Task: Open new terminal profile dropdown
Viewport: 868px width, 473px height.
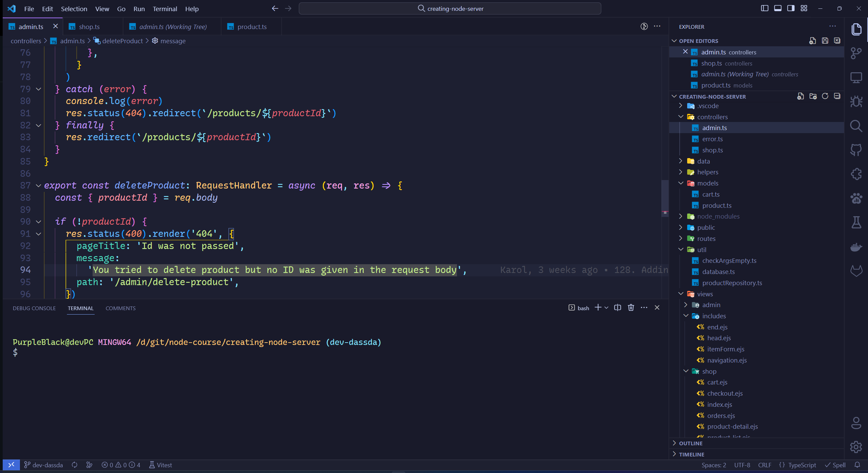Action: 606,308
